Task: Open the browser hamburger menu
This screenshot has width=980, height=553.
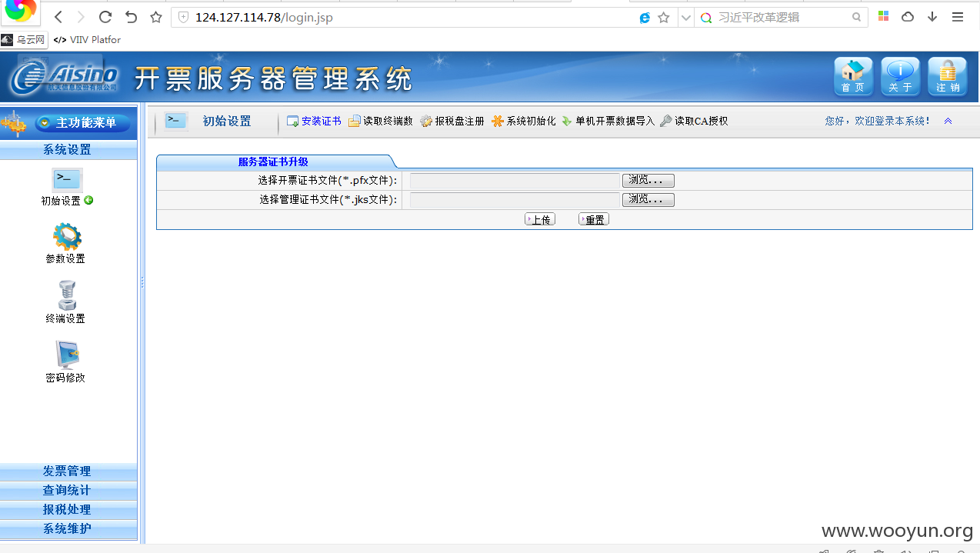Action: pyautogui.click(x=958, y=17)
